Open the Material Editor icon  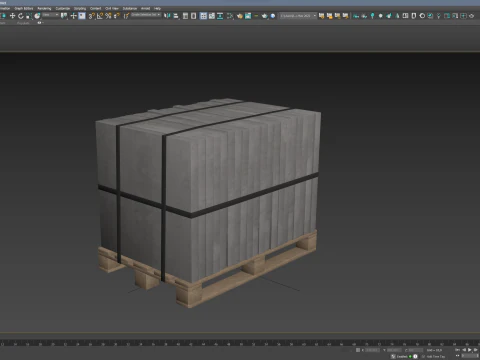(x=230, y=16)
